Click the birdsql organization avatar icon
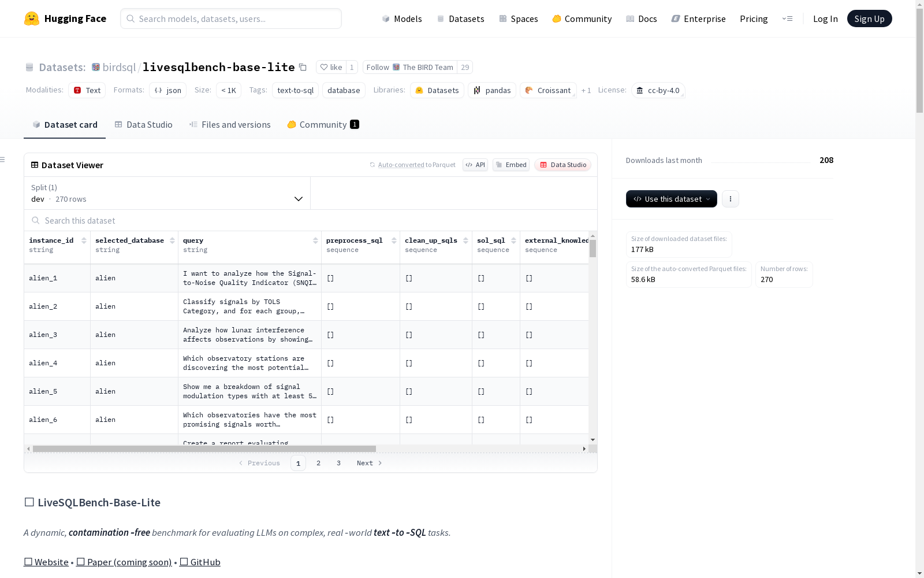The image size is (924, 578). pos(96,67)
